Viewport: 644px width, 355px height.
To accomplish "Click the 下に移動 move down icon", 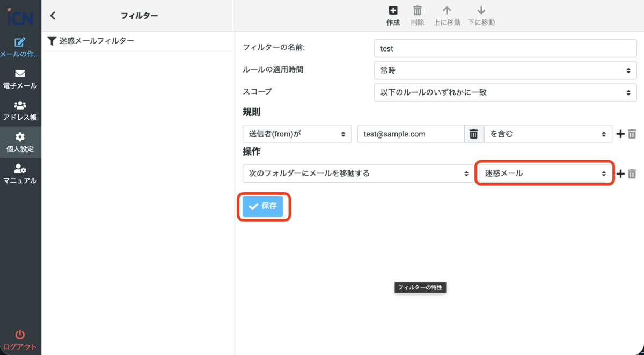I will click(481, 15).
